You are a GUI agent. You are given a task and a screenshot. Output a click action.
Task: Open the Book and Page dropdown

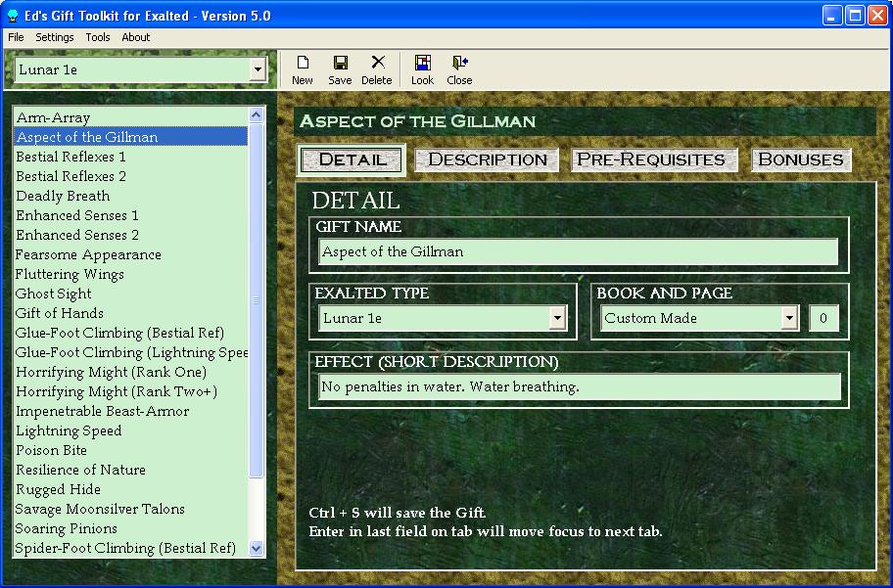click(790, 318)
